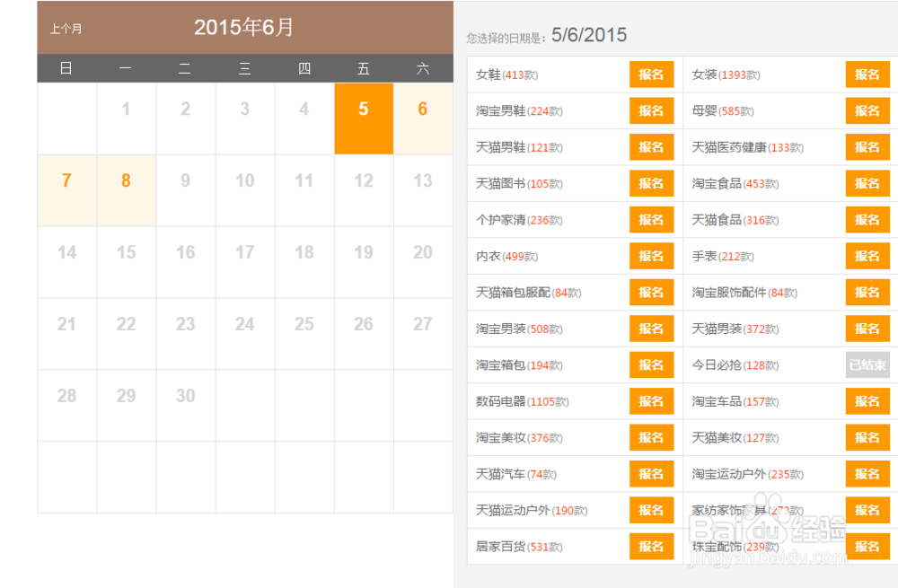Click 报名 beside 天猫箱包服配

(x=651, y=293)
